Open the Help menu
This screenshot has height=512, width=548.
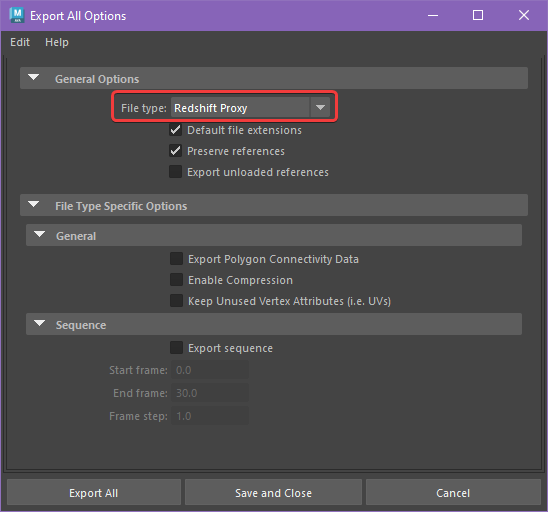tap(57, 42)
